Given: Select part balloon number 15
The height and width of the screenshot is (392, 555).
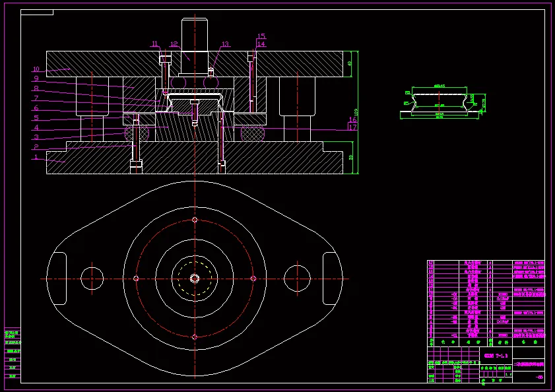Looking at the screenshot, I should pyautogui.click(x=261, y=36).
